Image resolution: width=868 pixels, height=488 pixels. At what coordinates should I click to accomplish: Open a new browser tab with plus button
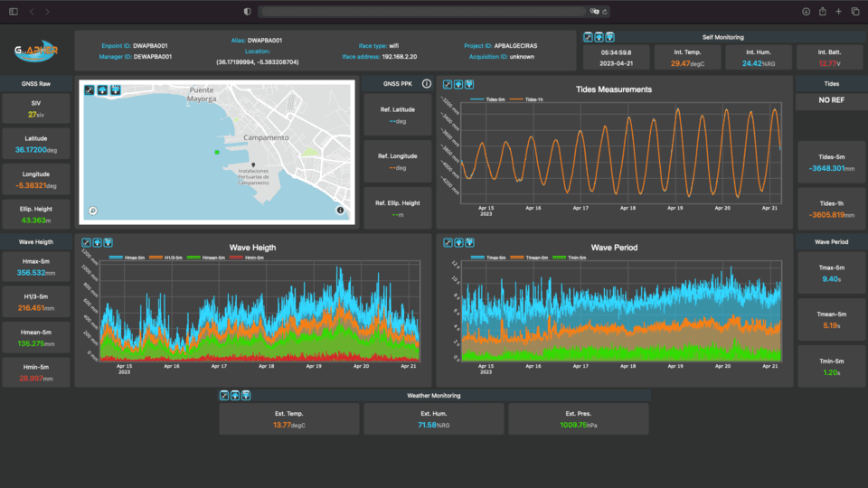(839, 12)
